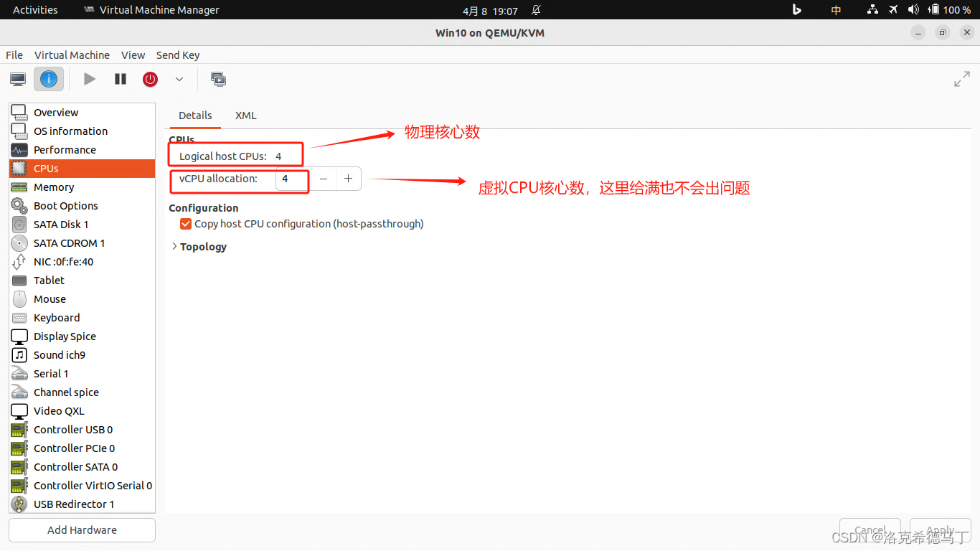980x551 pixels.
Task: Open volume speaker icon in system tray
Action: 913,10
